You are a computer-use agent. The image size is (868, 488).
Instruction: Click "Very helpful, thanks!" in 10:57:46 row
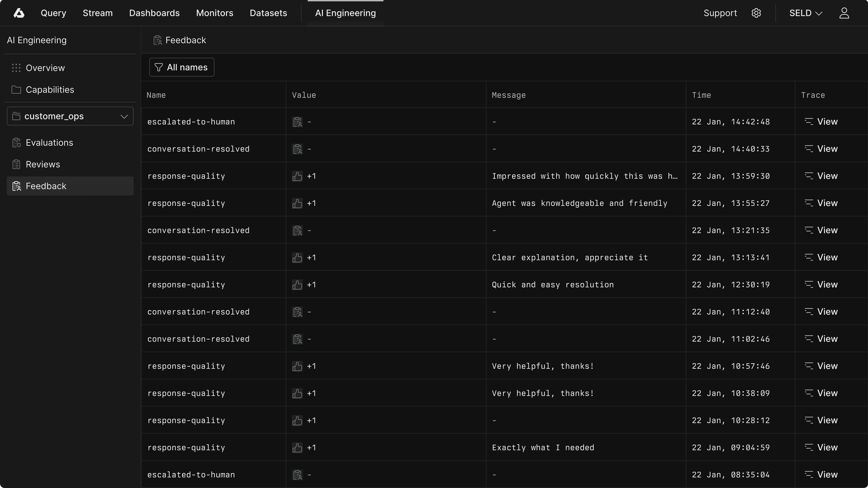pos(543,366)
